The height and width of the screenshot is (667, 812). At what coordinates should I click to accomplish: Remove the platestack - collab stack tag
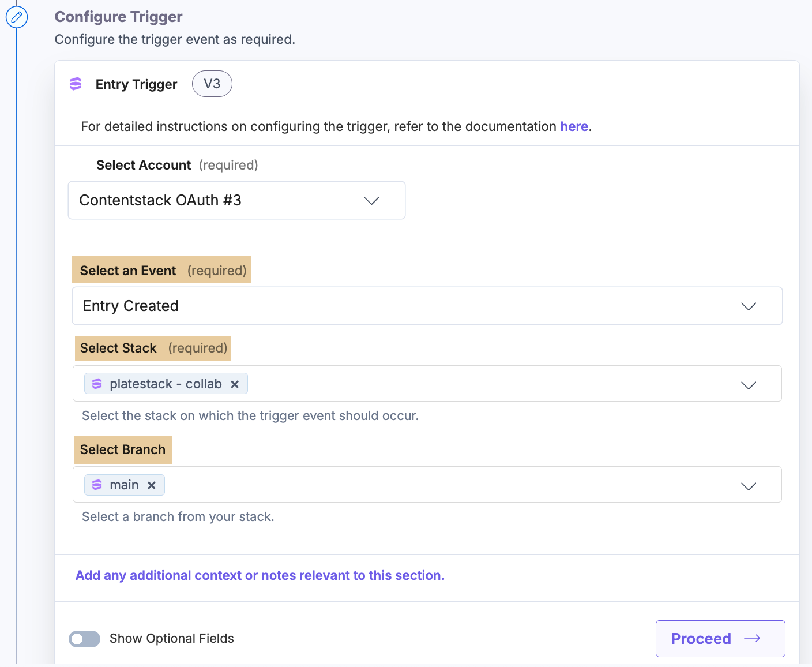[235, 384]
